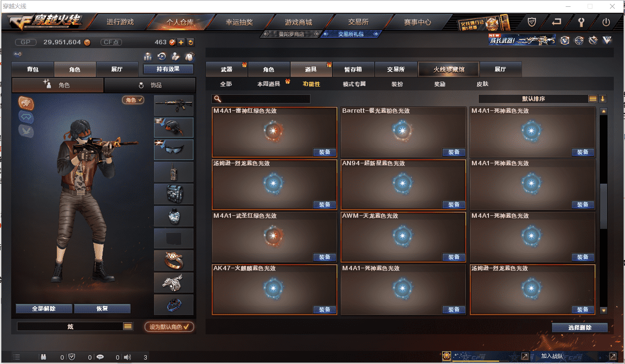
Task: Click 装备 on M4A1-雷神红绿色光效
Action: point(325,152)
